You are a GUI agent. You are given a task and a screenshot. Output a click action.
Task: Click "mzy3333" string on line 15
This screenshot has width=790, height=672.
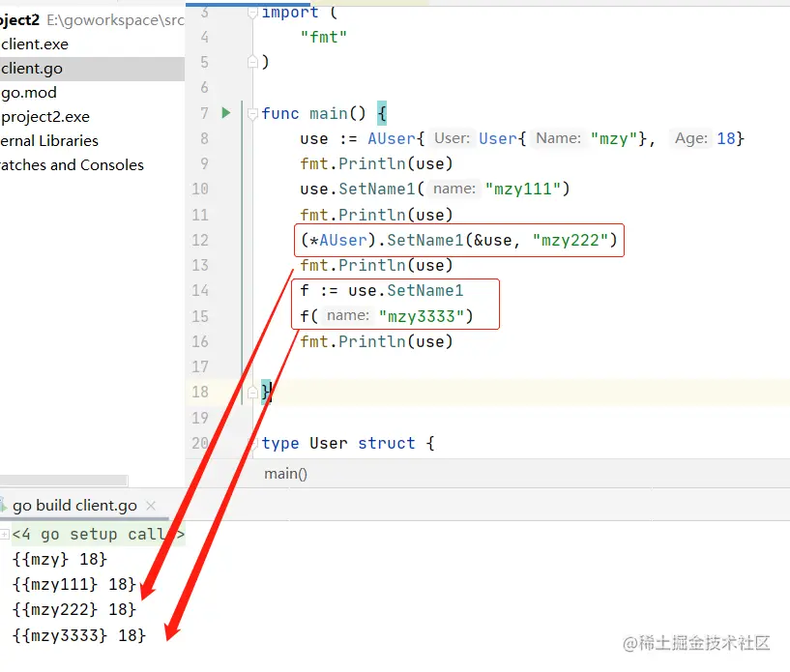tap(422, 316)
